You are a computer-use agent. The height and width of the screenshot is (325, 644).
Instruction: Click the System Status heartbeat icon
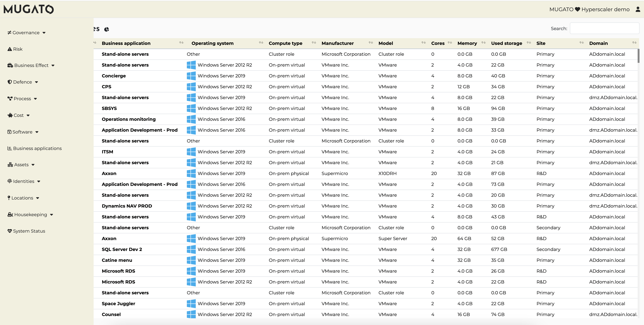(x=10, y=231)
